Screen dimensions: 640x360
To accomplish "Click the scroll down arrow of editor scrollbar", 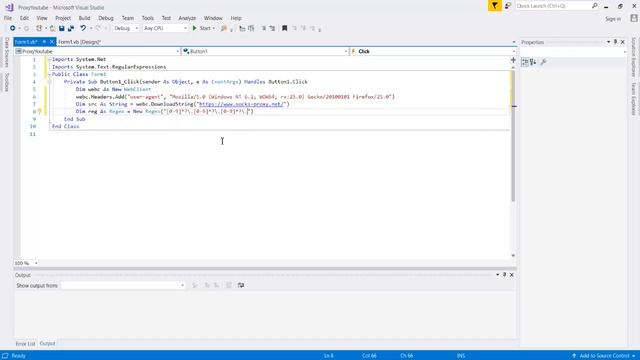I will click(513, 256).
